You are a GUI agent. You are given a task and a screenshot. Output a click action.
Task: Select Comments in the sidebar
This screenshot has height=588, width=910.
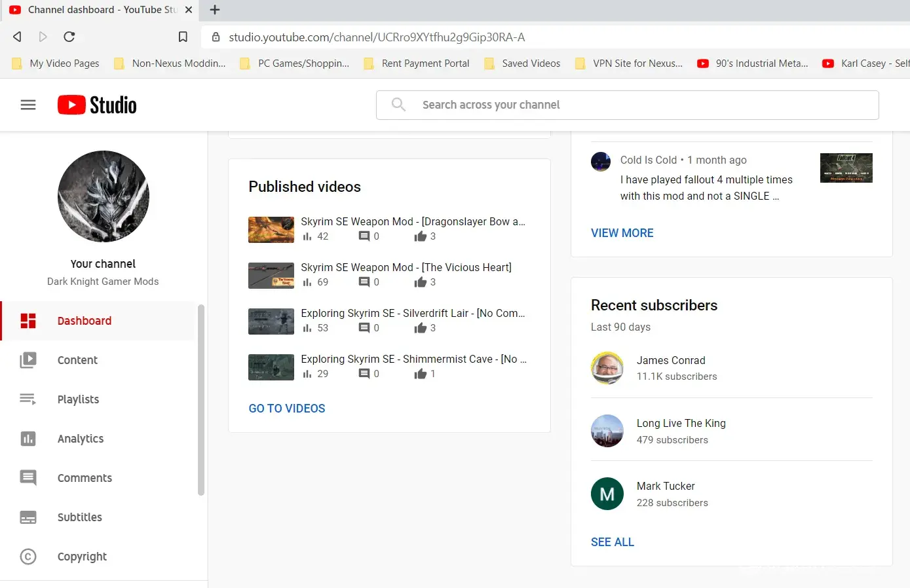(85, 478)
